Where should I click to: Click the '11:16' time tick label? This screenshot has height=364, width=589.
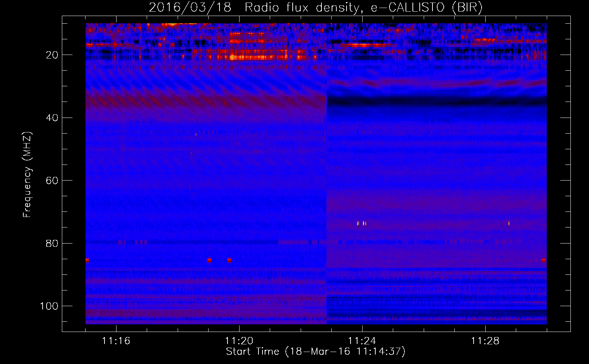coord(116,341)
